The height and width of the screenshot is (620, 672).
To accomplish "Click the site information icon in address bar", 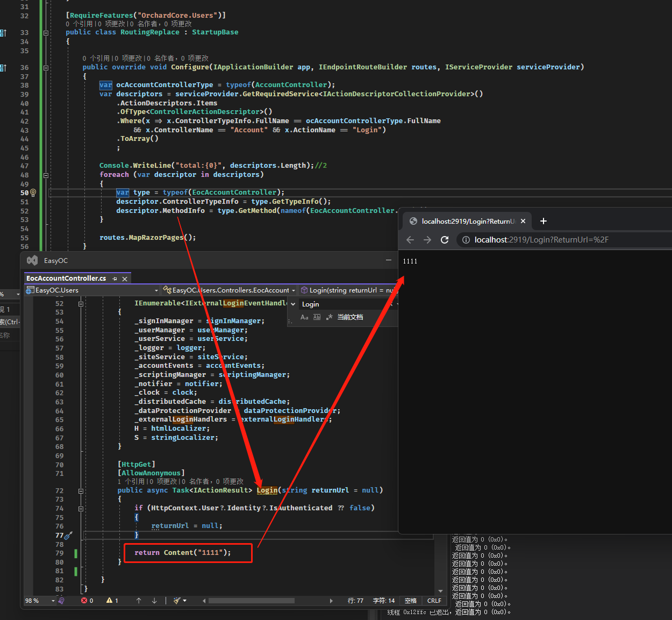I will [x=466, y=240].
